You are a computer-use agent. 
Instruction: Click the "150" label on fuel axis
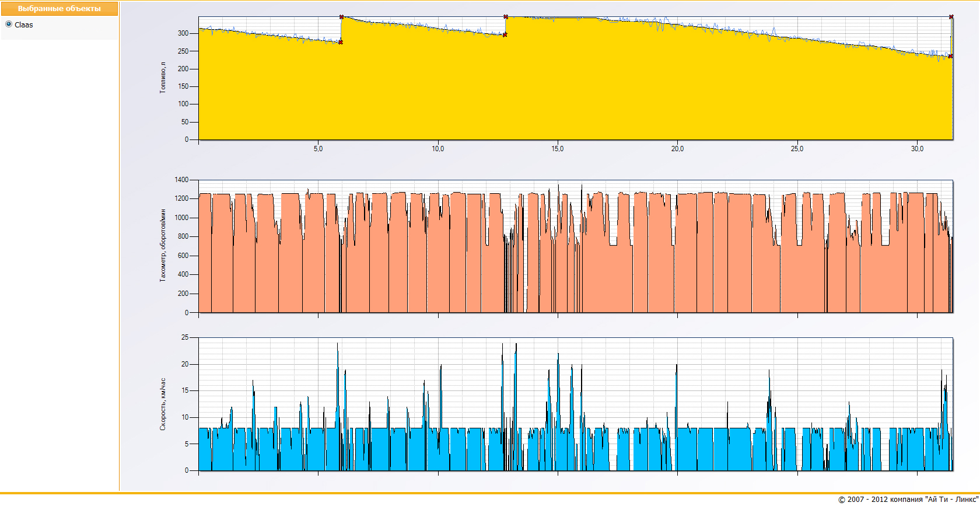[x=183, y=86]
